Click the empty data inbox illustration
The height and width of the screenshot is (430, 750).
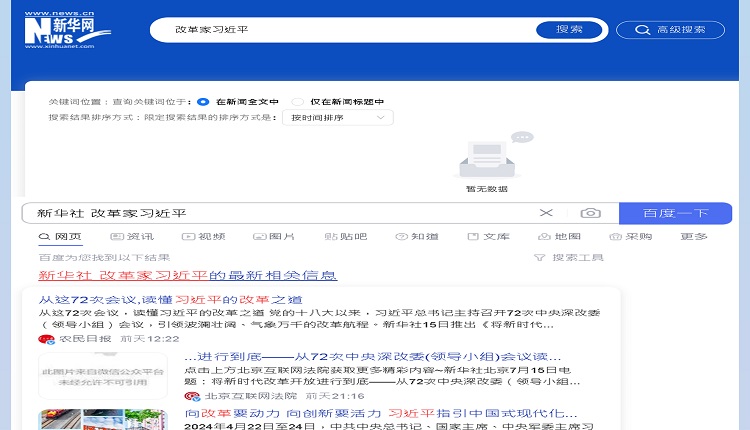pos(495,154)
